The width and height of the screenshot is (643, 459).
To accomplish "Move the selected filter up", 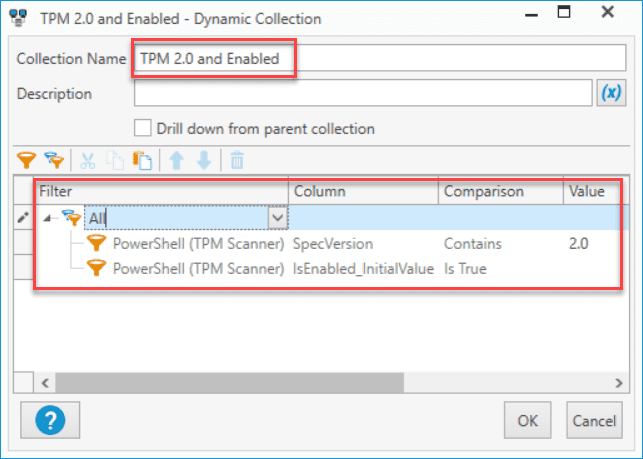I will point(177,160).
